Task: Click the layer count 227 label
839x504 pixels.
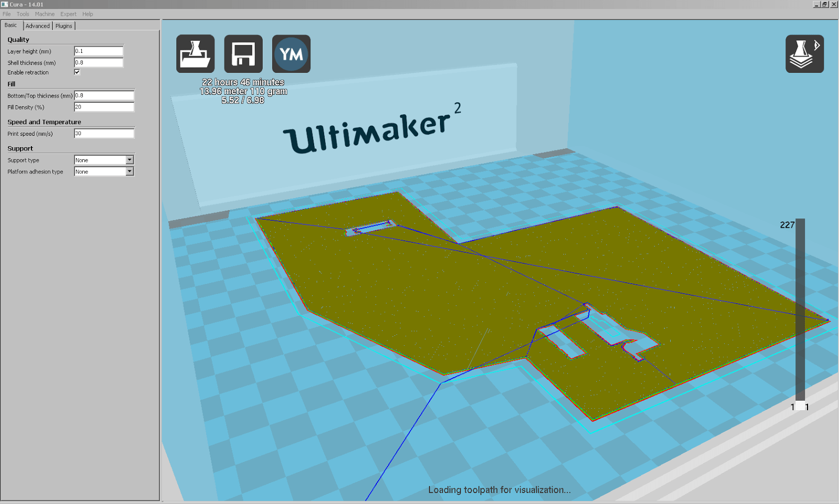Action: pos(787,225)
